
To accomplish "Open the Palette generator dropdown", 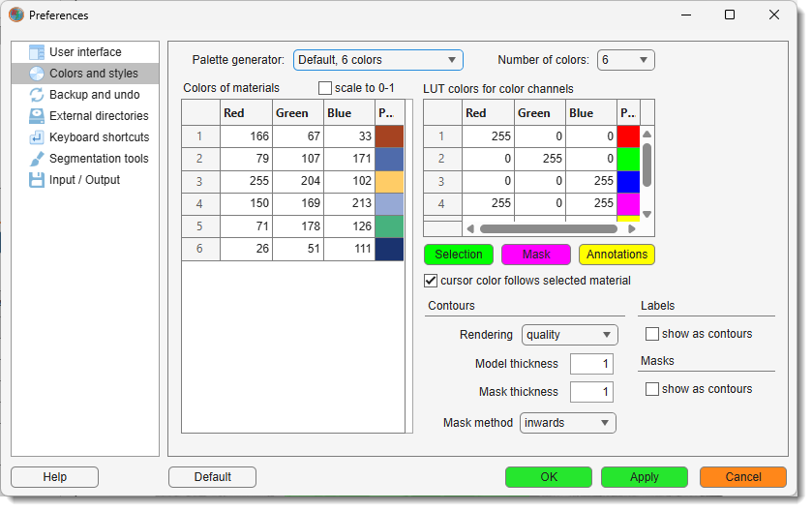I will (x=378, y=60).
